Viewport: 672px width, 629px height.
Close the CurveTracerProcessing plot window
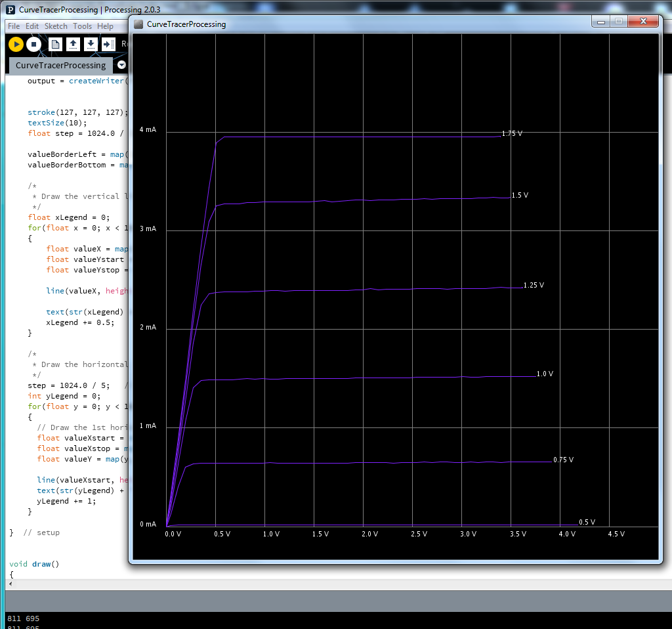pos(643,22)
